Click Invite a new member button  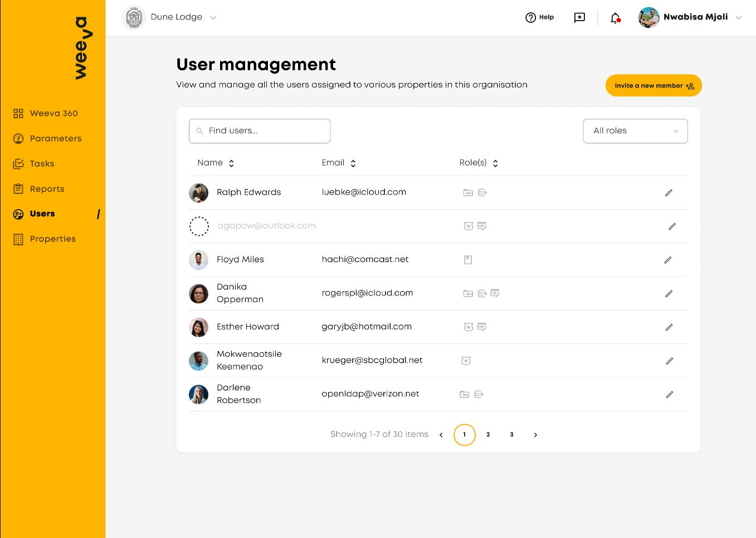pyautogui.click(x=653, y=86)
